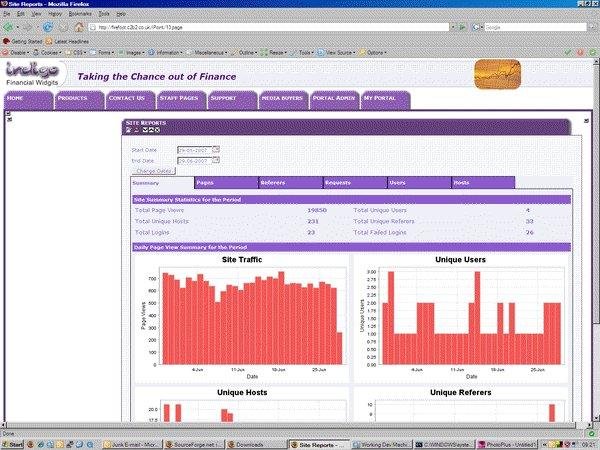The height and width of the screenshot is (450, 600).
Task: Go to the Staff Pages navigation tab
Action: coord(181,100)
